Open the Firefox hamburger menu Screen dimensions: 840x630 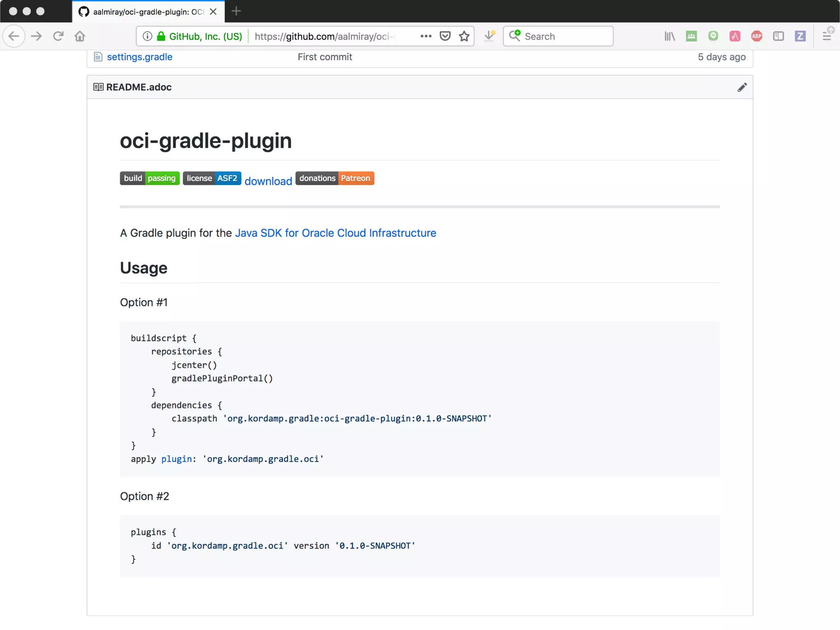(x=827, y=36)
